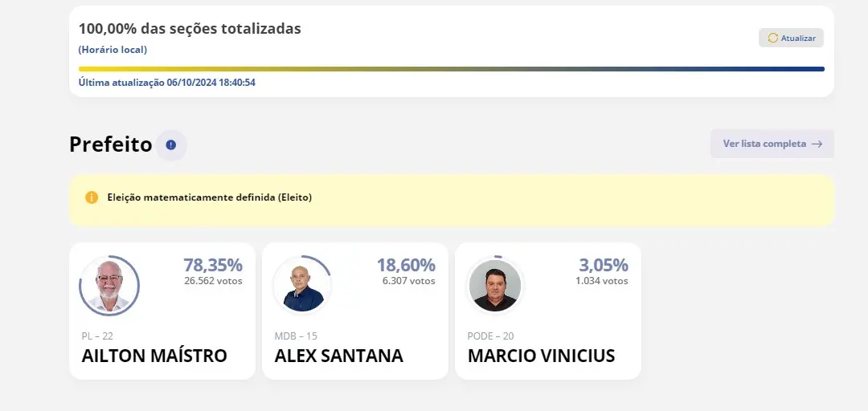868x411 pixels.
Task: Click the refresh icon inside Atualizar
Action: 773,38
